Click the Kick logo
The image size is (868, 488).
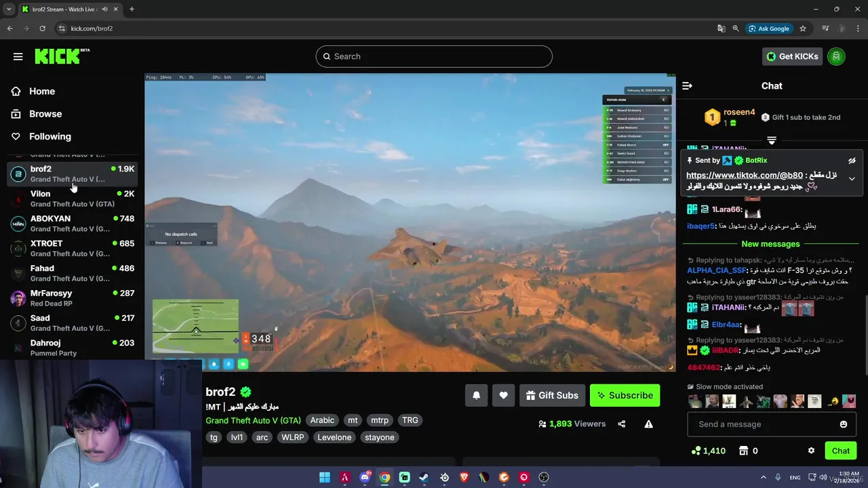(62, 56)
